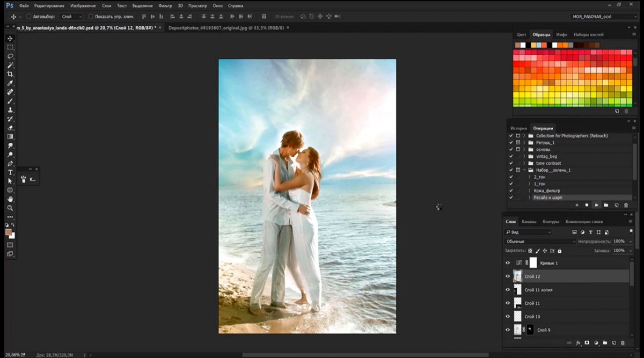Select the Eraser tool
The width and height of the screenshot is (644, 358).
click(10, 128)
